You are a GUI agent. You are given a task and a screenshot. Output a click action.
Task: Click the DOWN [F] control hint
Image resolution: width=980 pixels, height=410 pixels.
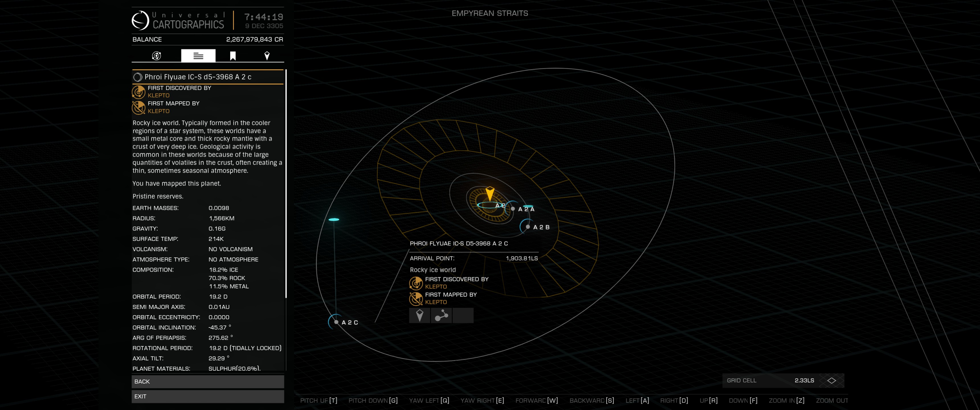click(743, 401)
